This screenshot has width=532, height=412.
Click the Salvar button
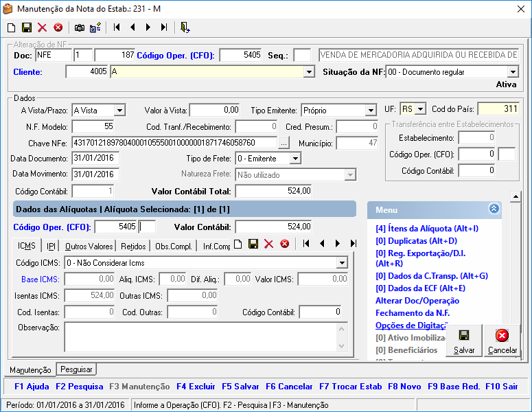464,341
